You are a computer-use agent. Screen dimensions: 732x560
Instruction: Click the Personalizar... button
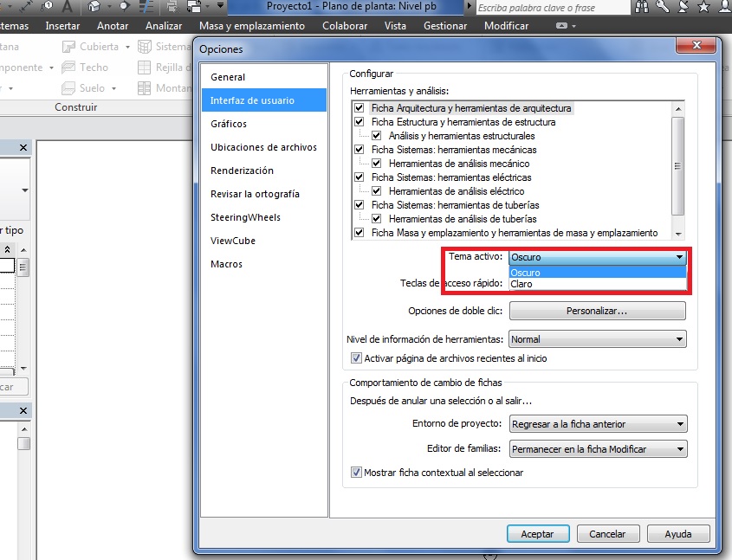[597, 311]
